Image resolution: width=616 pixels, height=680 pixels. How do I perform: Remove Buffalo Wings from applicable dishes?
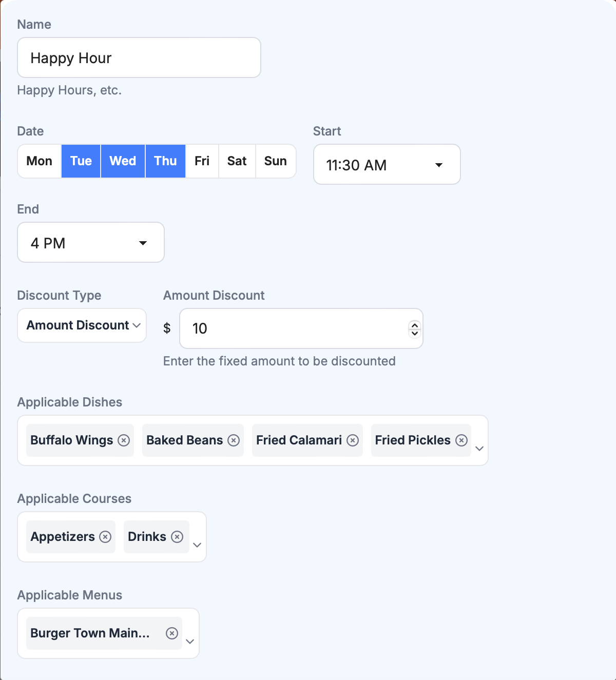point(124,440)
